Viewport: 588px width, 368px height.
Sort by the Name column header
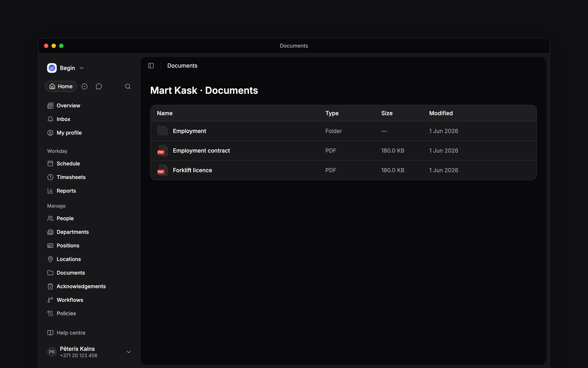(165, 113)
